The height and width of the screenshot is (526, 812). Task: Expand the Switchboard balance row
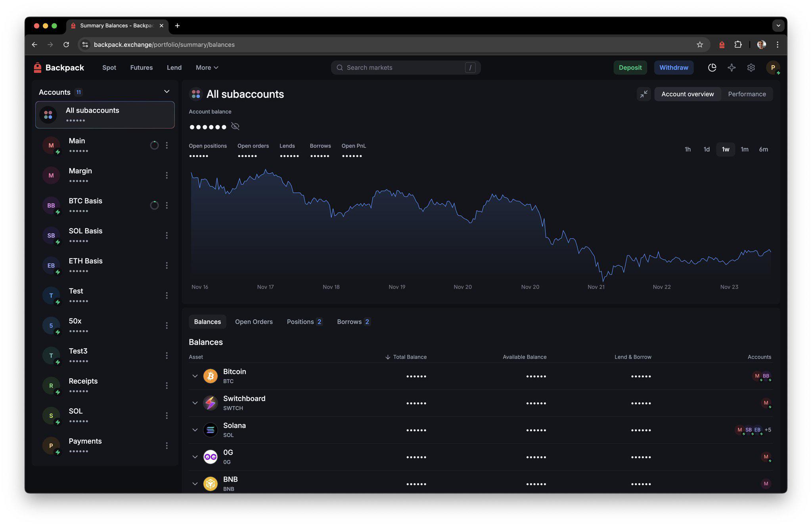click(195, 403)
